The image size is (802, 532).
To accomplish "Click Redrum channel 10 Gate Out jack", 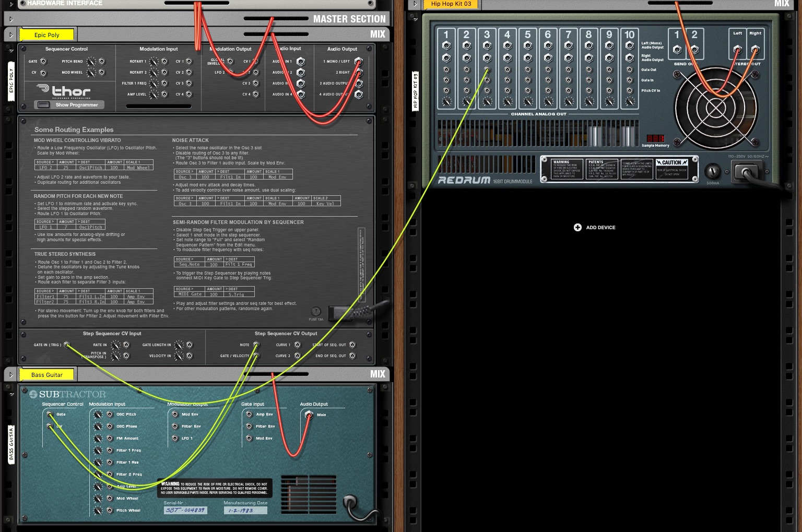I will (630, 70).
